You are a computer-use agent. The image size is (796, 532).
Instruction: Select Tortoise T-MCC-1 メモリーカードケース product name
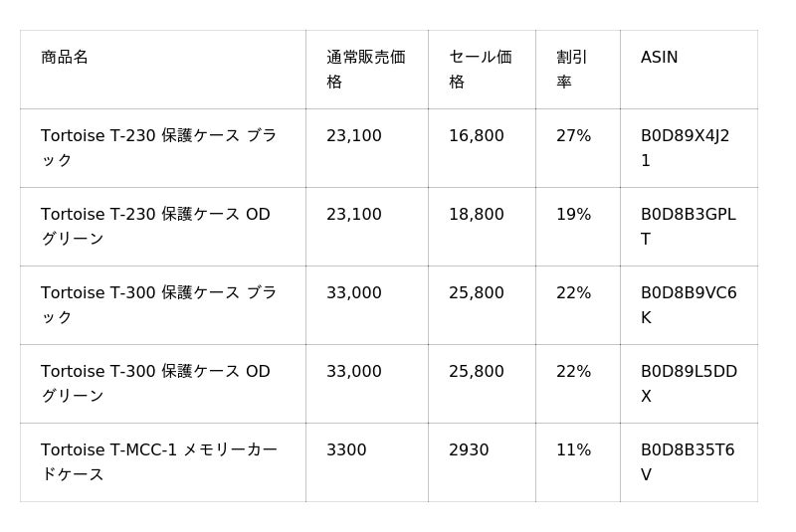158,462
